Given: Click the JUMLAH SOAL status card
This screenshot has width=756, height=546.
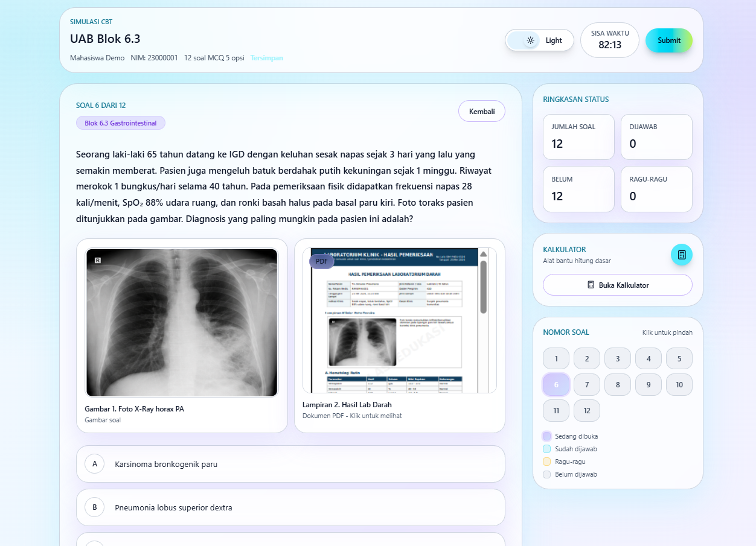Looking at the screenshot, I should 578,137.
